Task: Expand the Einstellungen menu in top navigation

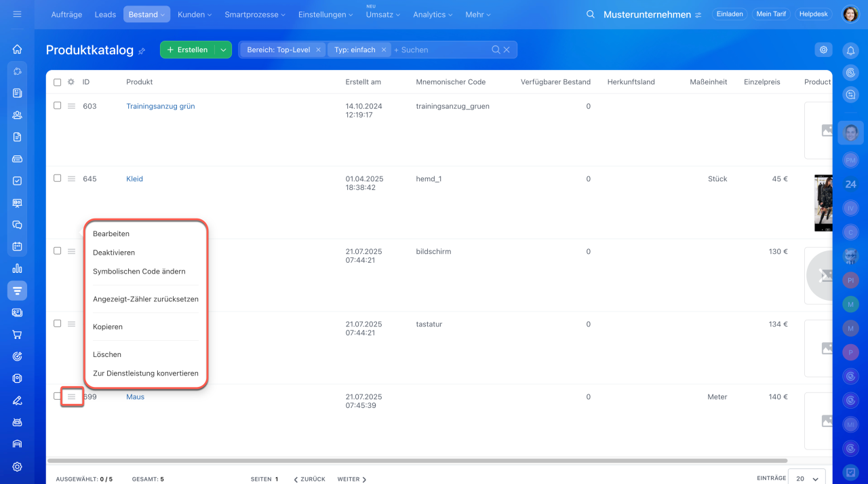Action: click(325, 14)
